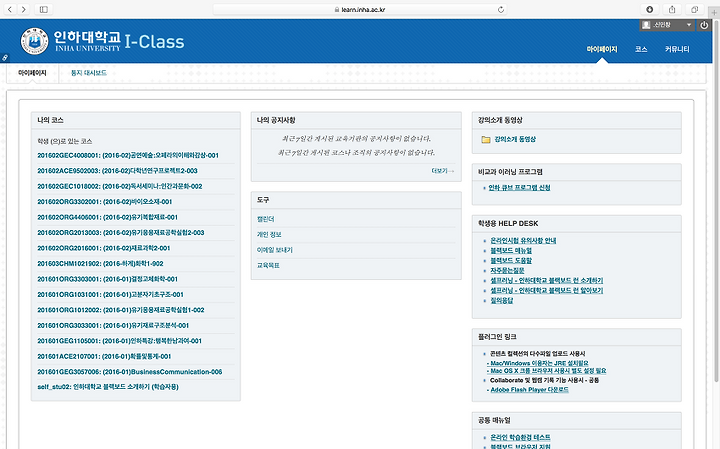Screen dimensions: 720x449
Task: Open course 201602GEC4008001 공연예술 오페라
Action: (128, 156)
